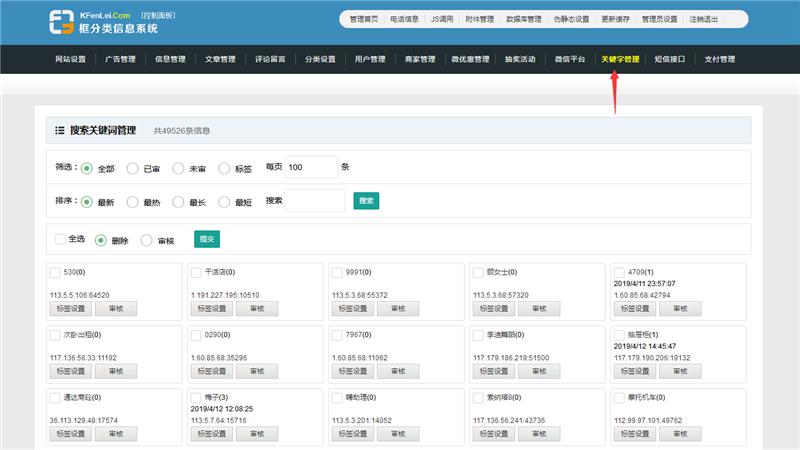
Task: Click the 每页 count input field
Action: (311, 167)
